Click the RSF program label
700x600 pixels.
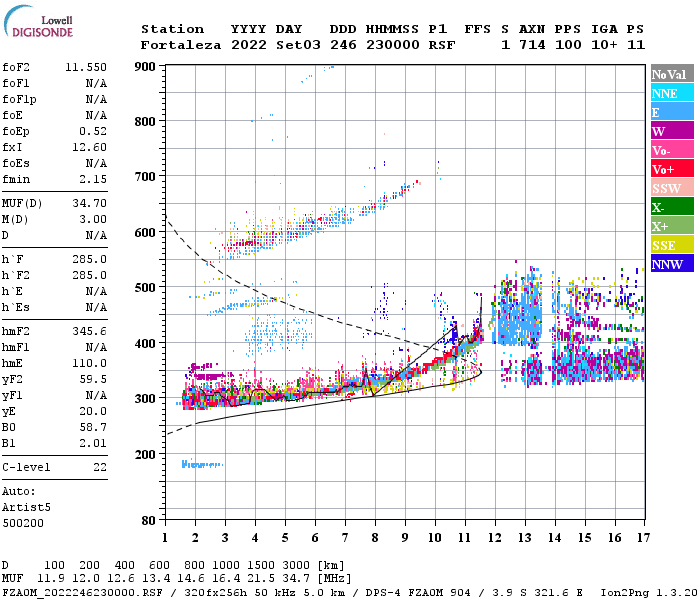click(442, 45)
